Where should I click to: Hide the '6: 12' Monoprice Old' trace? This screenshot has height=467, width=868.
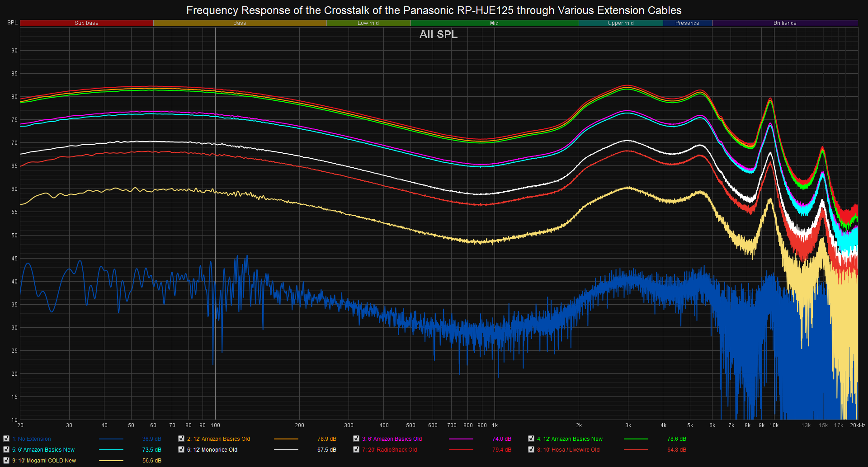pos(181,449)
